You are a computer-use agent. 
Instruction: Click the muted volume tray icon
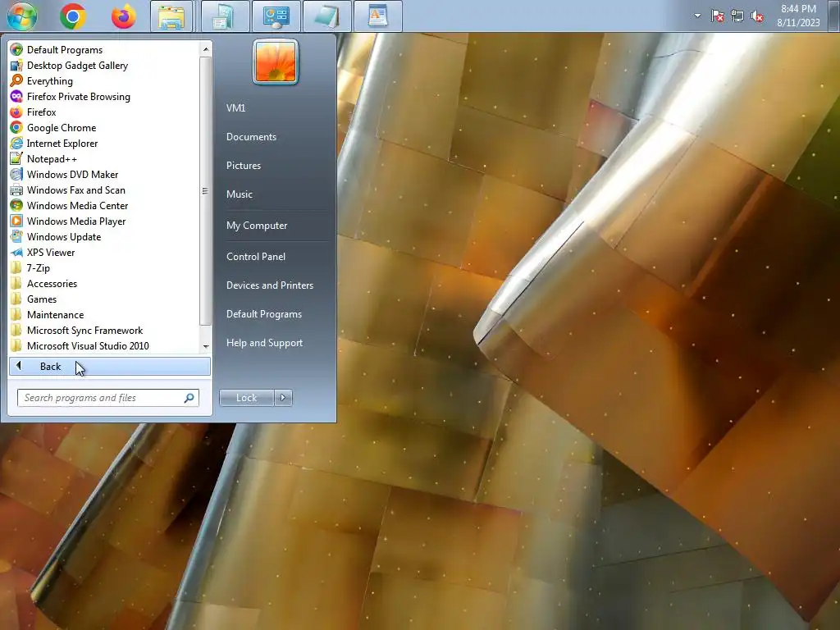(757, 16)
